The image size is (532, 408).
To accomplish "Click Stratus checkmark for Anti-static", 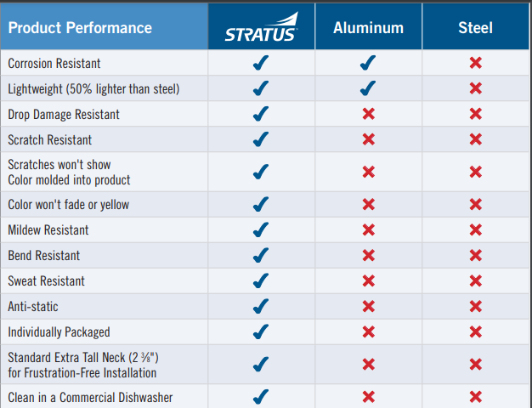I will pos(261,306).
